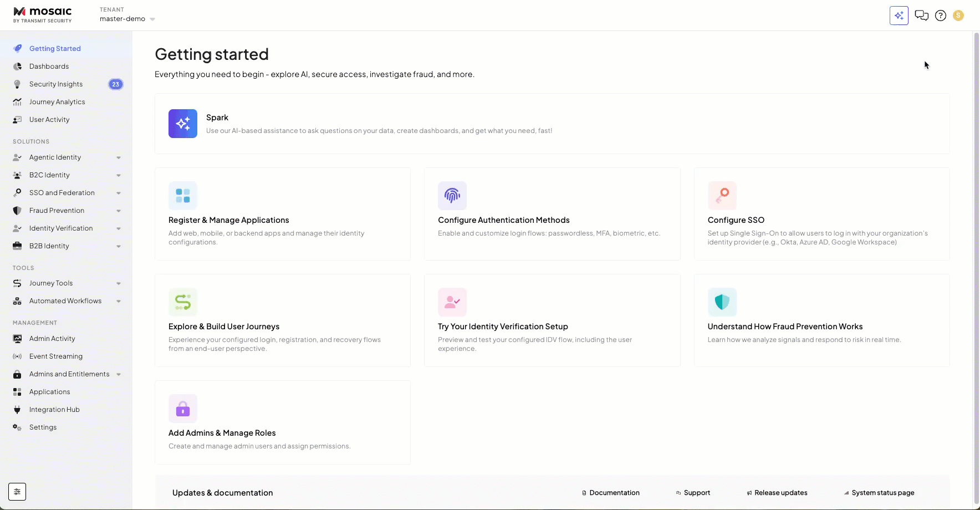The image size is (980, 510).
Task: Click the fingerprint Configure Authentication Methods icon
Action: [x=452, y=196]
